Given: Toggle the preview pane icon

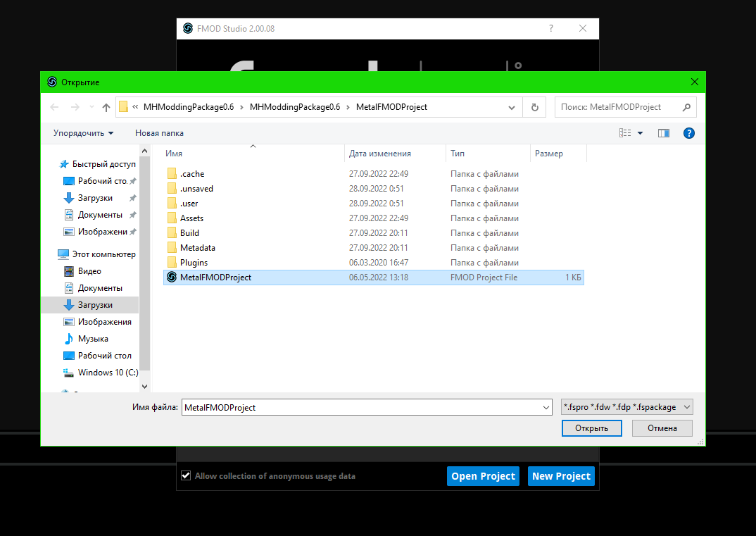Looking at the screenshot, I should pyautogui.click(x=664, y=133).
